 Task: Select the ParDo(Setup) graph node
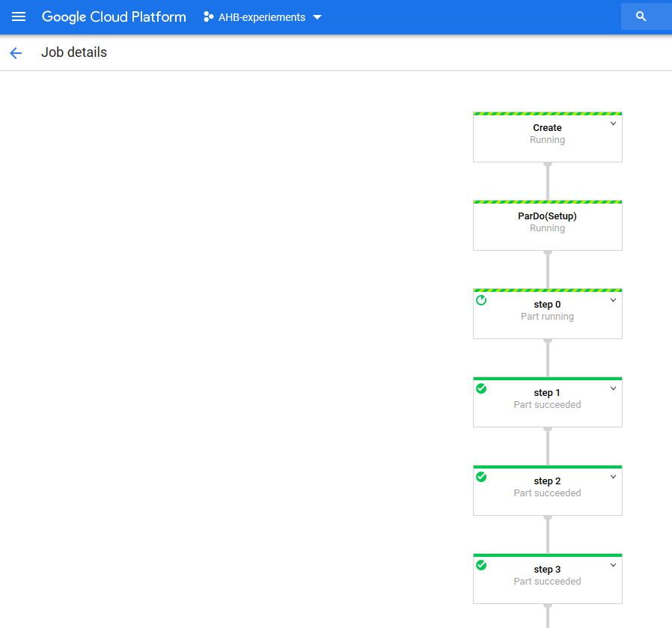coord(547,225)
